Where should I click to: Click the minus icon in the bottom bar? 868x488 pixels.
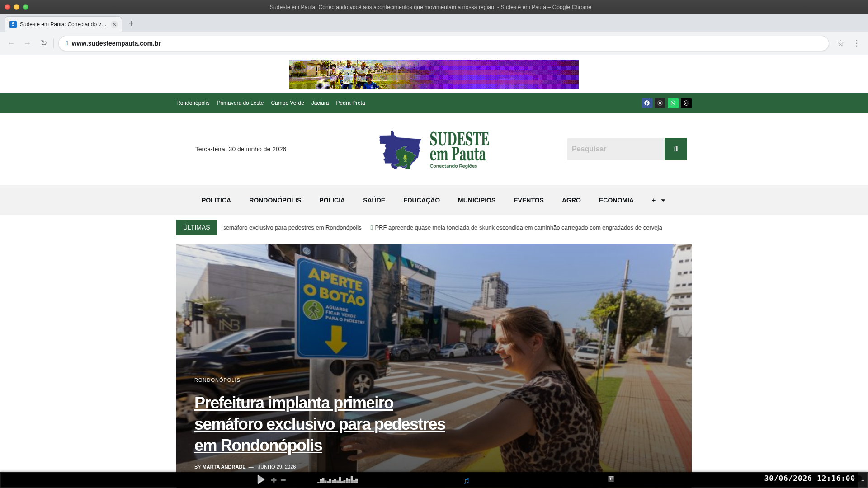click(x=283, y=480)
